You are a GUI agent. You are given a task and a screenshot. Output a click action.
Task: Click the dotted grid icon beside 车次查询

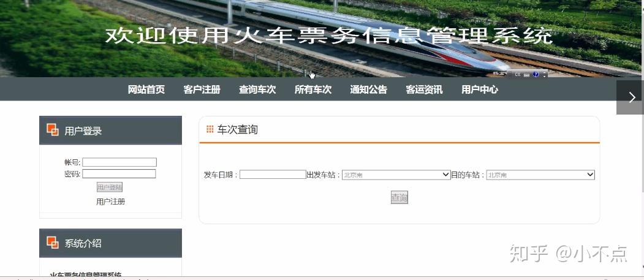[x=210, y=129]
